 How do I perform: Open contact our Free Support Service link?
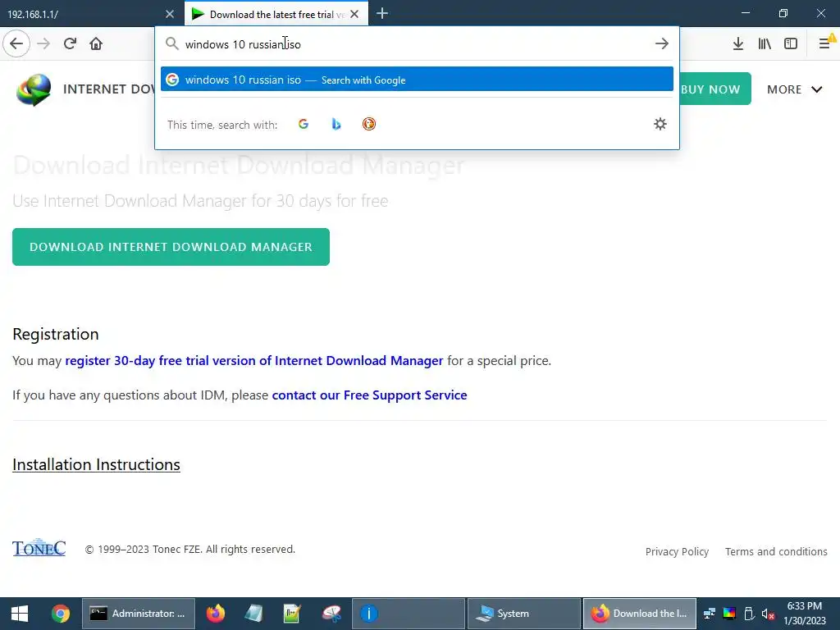point(370,395)
